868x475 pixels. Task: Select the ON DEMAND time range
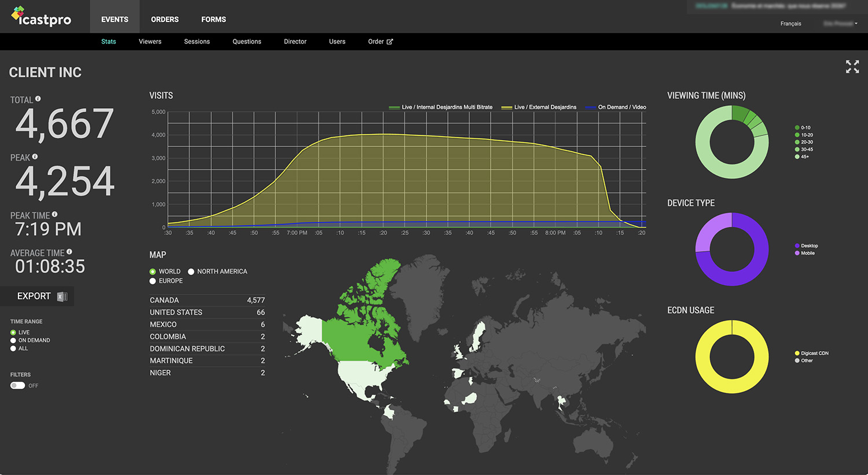[13, 341]
